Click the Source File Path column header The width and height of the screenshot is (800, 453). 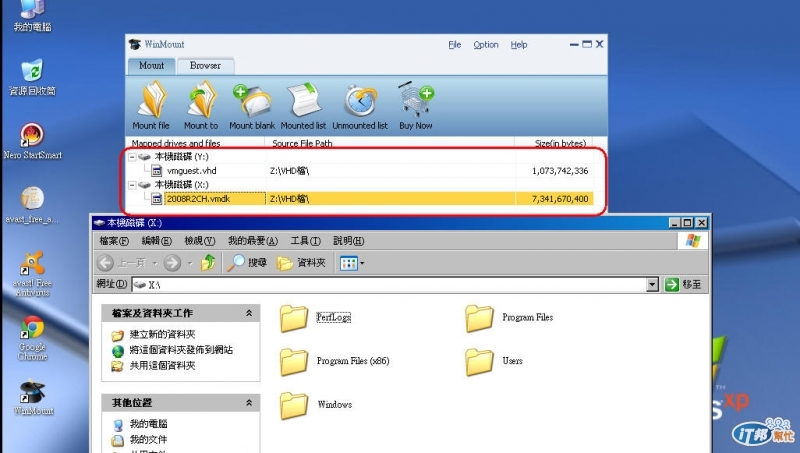(302, 143)
